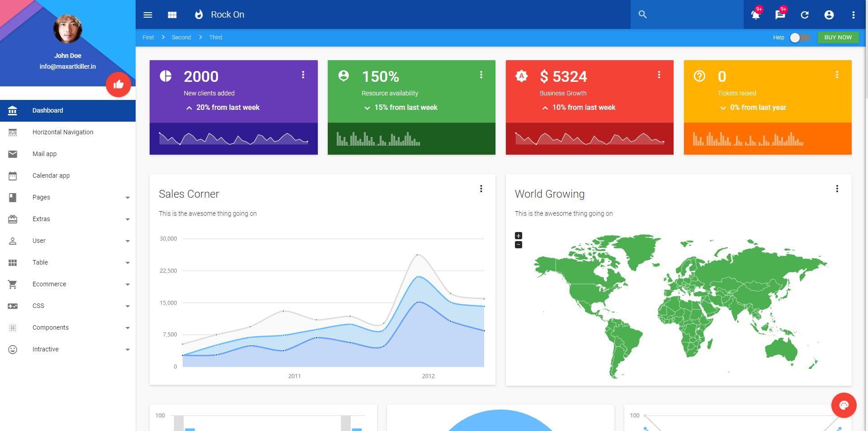Go to Second breadcrumb
This screenshot has width=868, height=431.
pos(181,38)
